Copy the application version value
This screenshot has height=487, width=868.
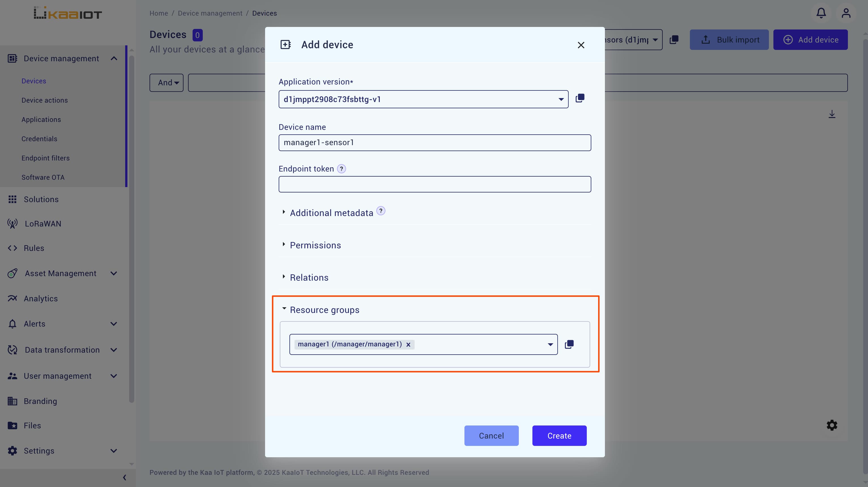[580, 98]
